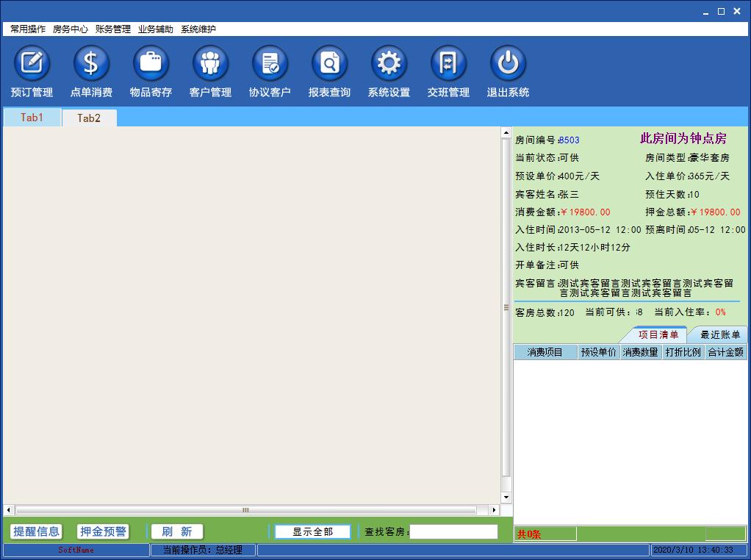Click the 365元/天 check-in price
This screenshot has height=560, width=751.
pyautogui.click(x=709, y=176)
